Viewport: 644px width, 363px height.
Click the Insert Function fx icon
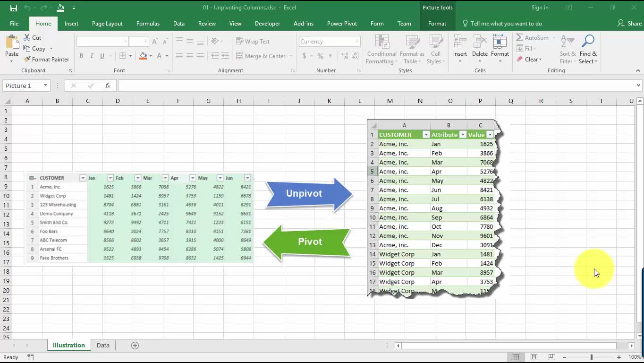[108, 86]
